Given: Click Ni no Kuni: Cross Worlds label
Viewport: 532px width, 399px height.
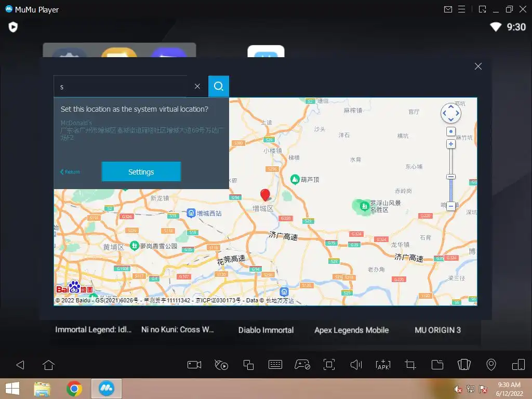Looking at the screenshot, I should 178,330.
